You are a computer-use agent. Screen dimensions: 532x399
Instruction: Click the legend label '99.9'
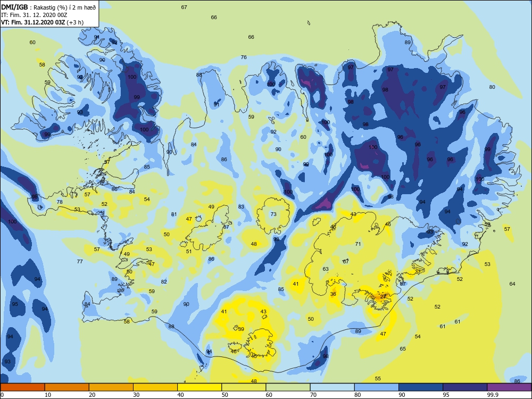pos(493,395)
